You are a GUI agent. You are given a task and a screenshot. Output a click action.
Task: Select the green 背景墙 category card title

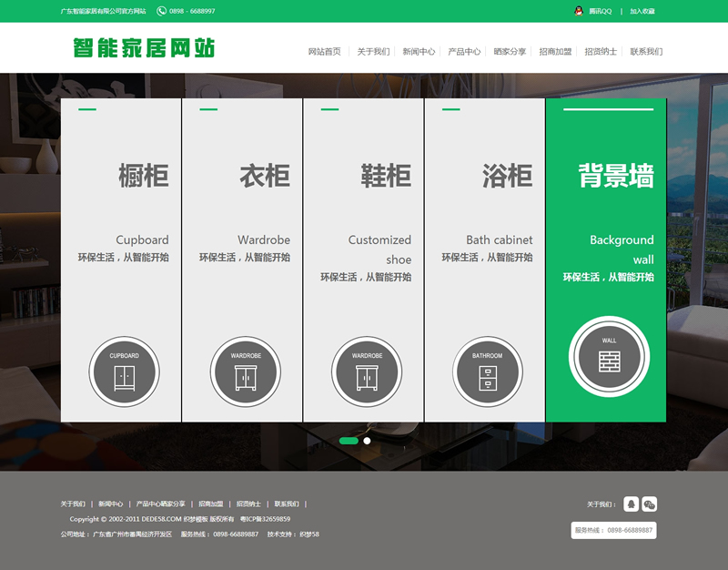coord(616,176)
